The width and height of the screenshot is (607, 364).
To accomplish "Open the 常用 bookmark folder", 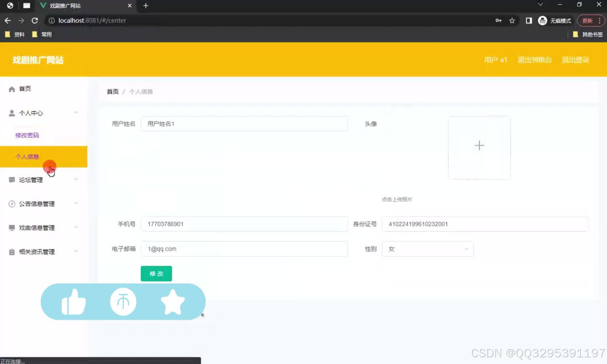I will 42,34.
